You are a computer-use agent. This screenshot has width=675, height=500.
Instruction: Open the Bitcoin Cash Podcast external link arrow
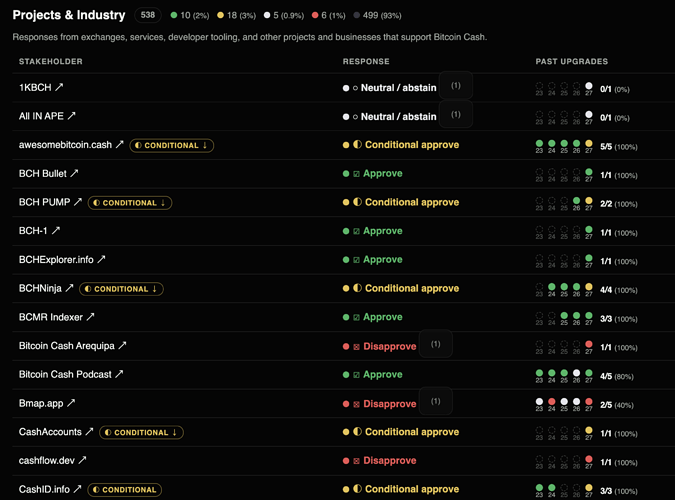click(x=119, y=374)
